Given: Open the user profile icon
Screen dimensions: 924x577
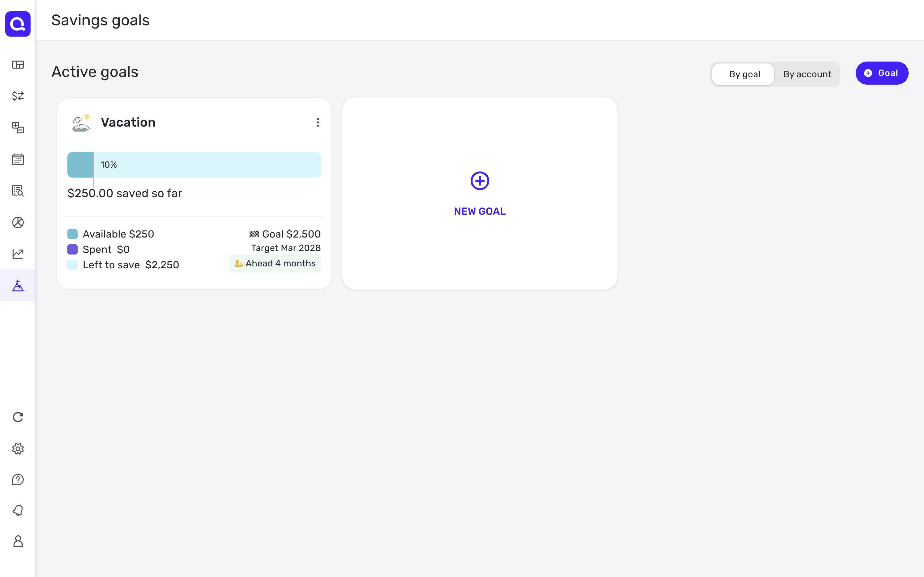Looking at the screenshot, I should click(x=18, y=541).
